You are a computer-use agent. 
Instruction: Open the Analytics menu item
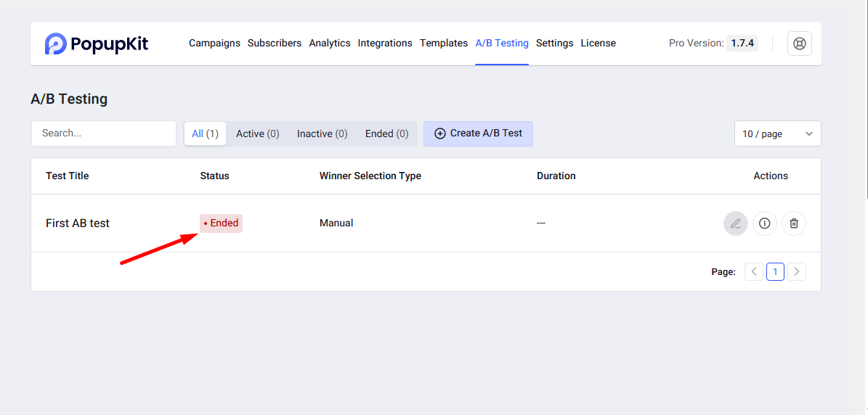pyautogui.click(x=329, y=44)
